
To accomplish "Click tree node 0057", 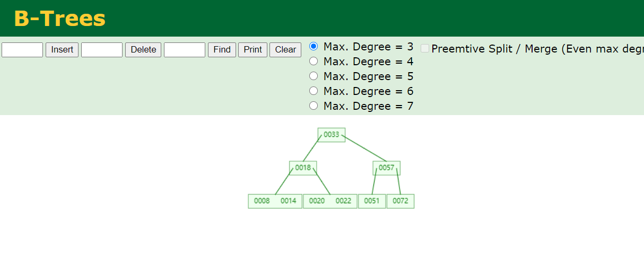I will tap(386, 168).
